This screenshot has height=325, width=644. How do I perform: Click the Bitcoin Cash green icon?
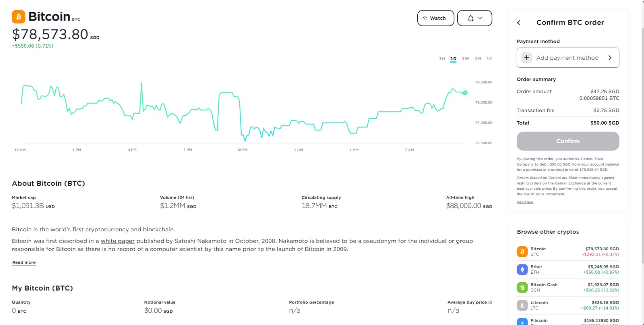(x=522, y=287)
